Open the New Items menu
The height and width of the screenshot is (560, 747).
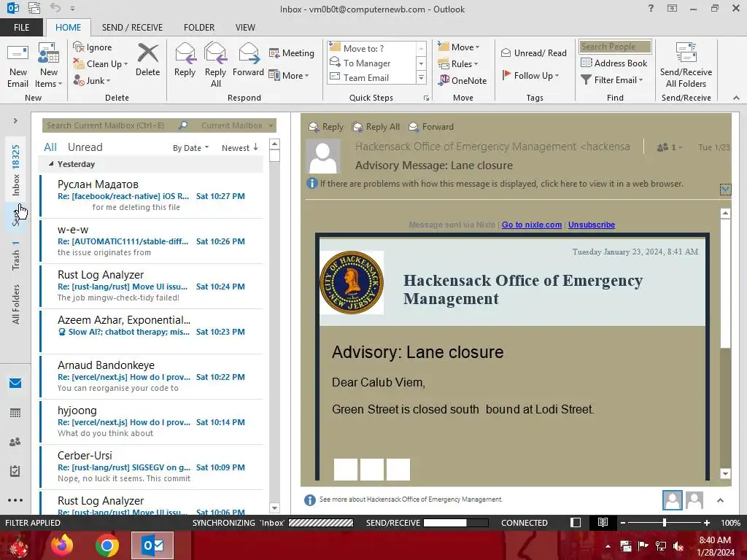pyautogui.click(x=49, y=66)
